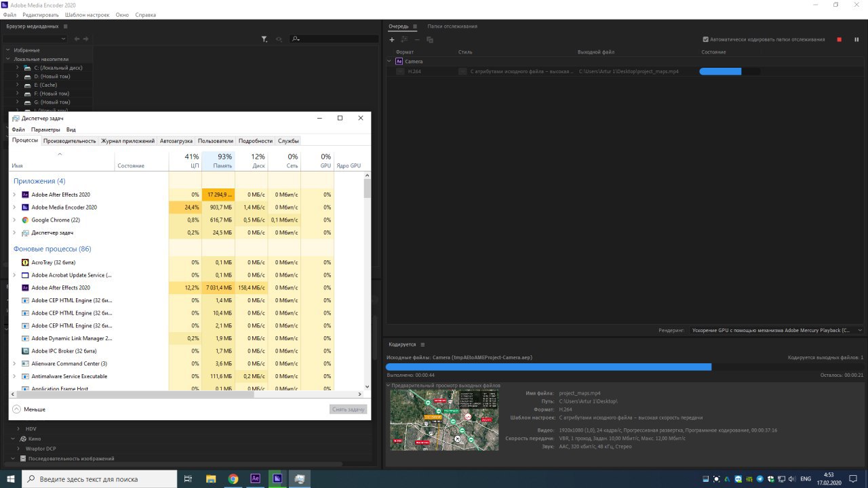The image size is (868, 488).
Task: Click the red stop queue button
Action: 839,39
